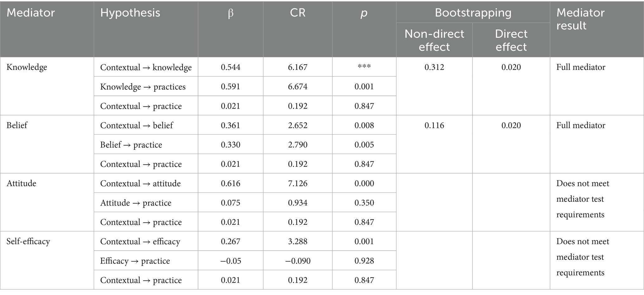Click the Attitude mediator row label

[x=21, y=183]
